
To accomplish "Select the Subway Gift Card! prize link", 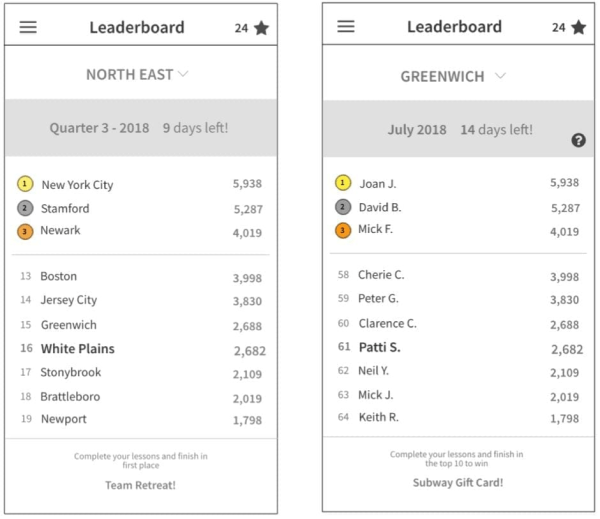I will 458,483.
